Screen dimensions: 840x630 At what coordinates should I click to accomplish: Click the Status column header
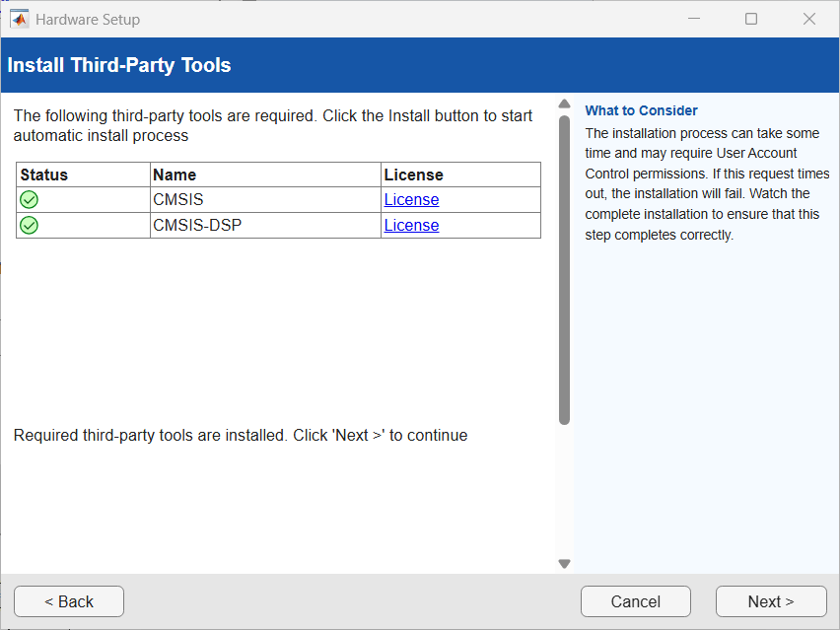(x=83, y=175)
